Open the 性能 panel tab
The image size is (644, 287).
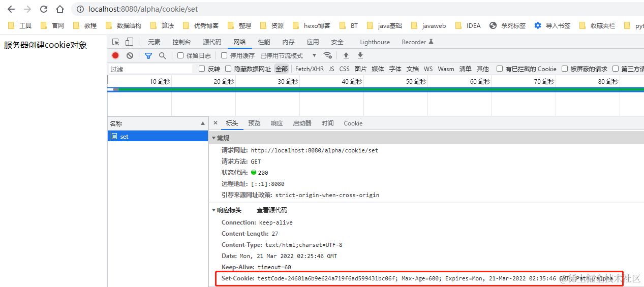[x=264, y=42]
